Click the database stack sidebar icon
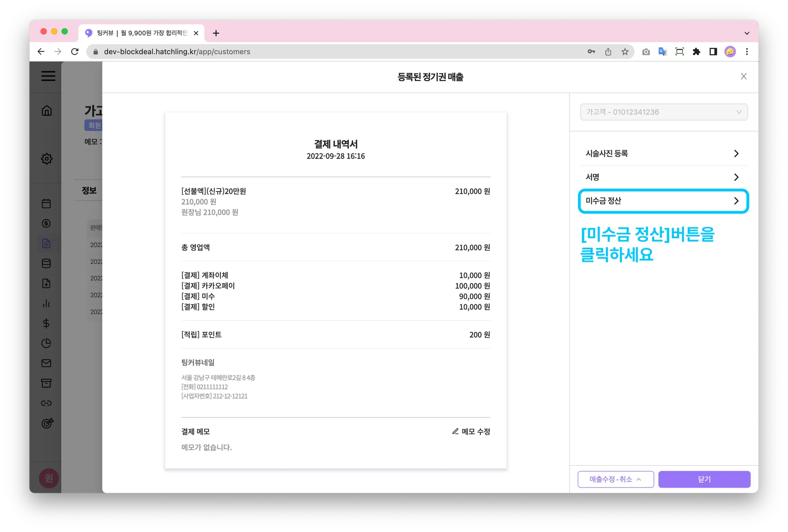 pyautogui.click(x=46, y=263)
